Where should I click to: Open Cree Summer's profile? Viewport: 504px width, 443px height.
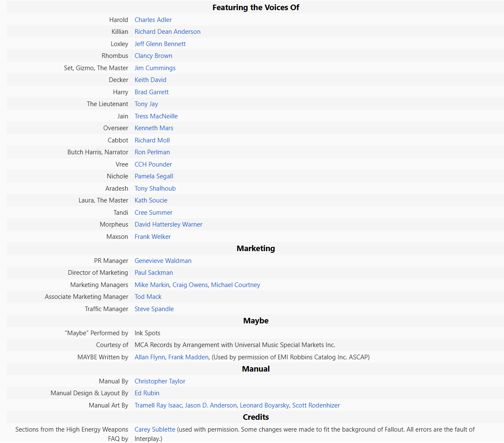coord(153,213)
